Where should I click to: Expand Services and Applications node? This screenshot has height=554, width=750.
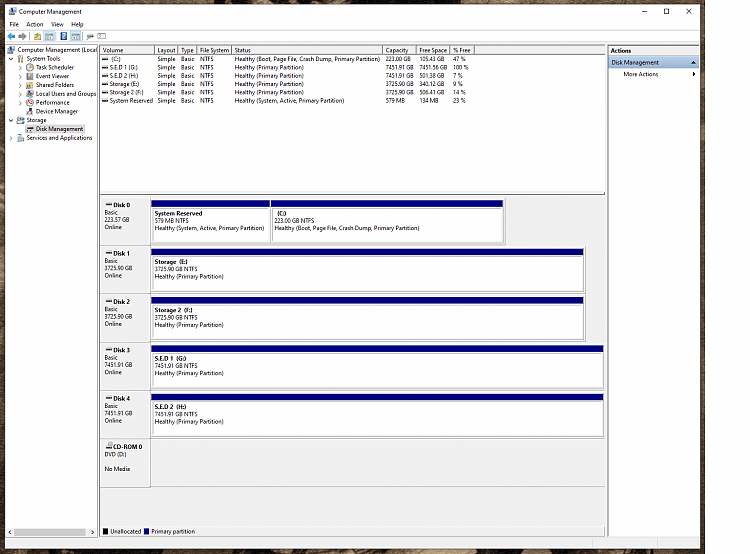pyautogui.click(x=11, y=138)
